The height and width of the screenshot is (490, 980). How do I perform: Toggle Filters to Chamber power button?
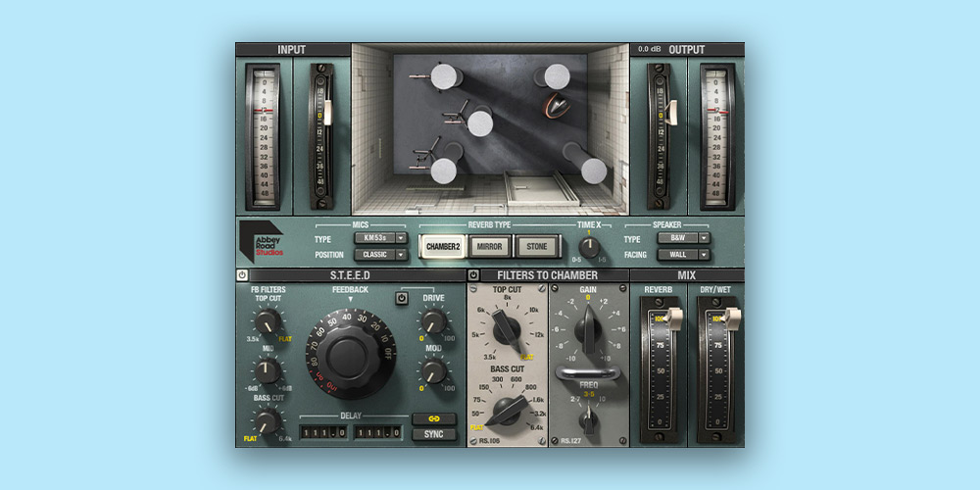(x=474, y=275)
